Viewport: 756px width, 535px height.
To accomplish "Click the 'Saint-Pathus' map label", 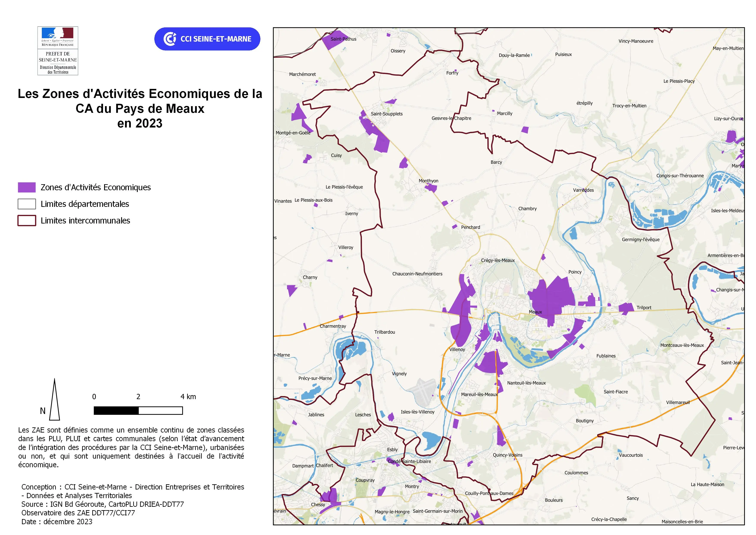I will (x=343, y=39).
